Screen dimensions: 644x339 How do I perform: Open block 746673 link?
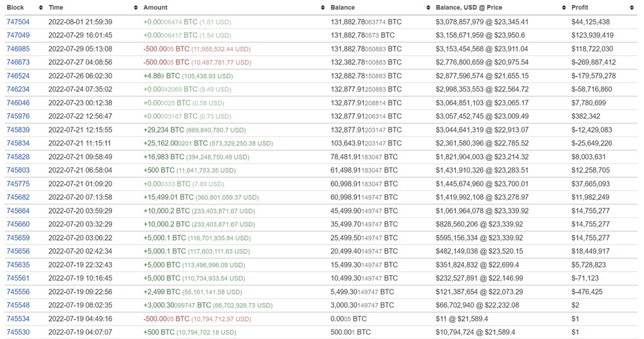point(18,62)
